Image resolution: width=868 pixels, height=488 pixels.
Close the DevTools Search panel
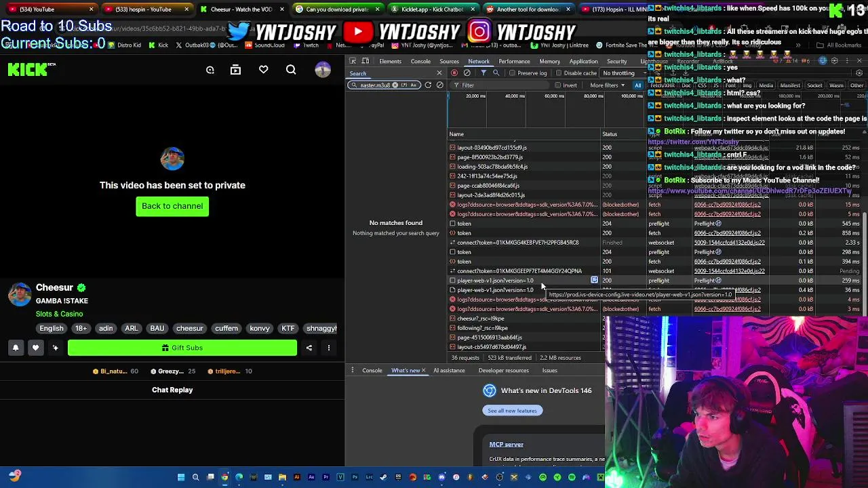pyautogui.click(x=439, y=73)
